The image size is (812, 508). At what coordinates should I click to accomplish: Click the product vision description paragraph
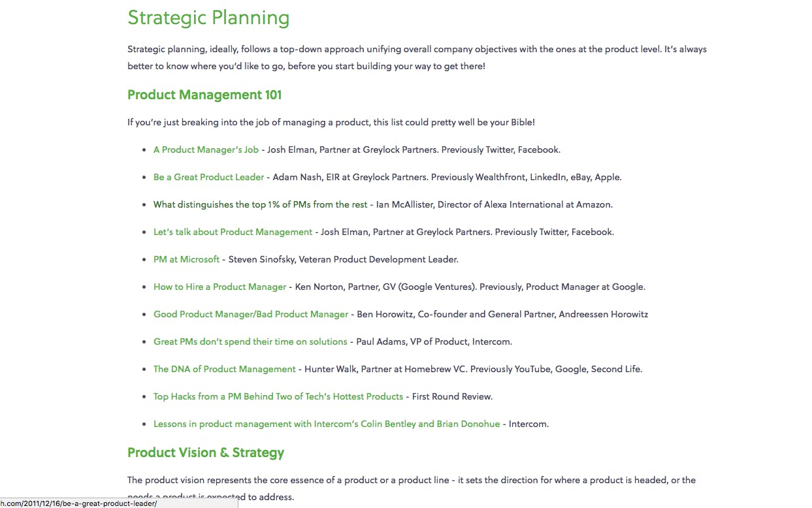point(412,488)
